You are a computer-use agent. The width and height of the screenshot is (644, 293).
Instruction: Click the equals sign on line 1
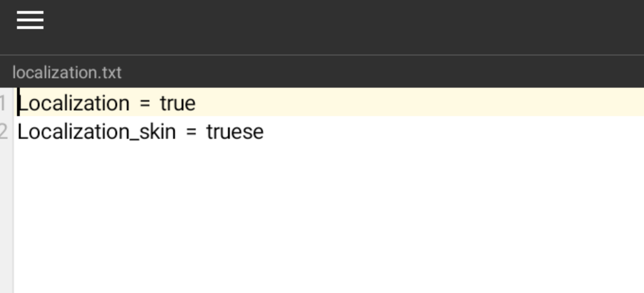(145, 103)
